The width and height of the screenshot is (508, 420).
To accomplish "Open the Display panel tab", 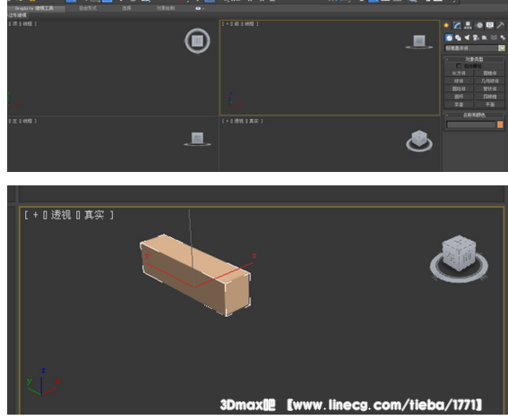I will (x=490, y=25).
